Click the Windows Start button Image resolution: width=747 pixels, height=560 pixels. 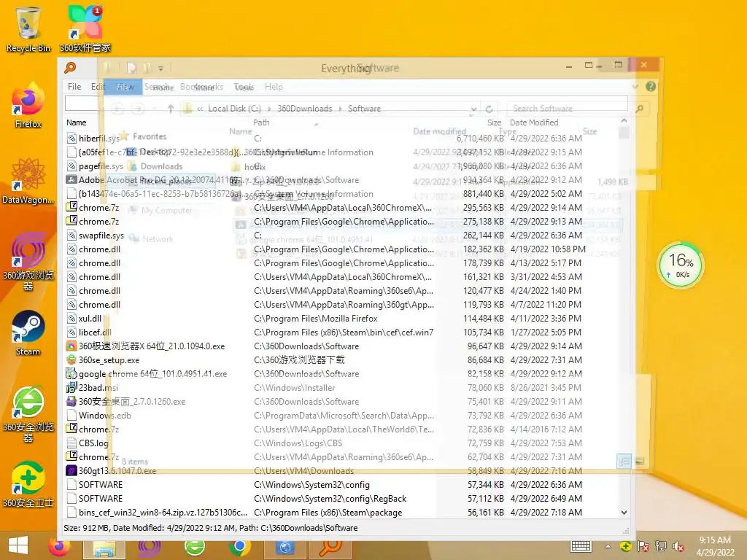pos(18,546)
